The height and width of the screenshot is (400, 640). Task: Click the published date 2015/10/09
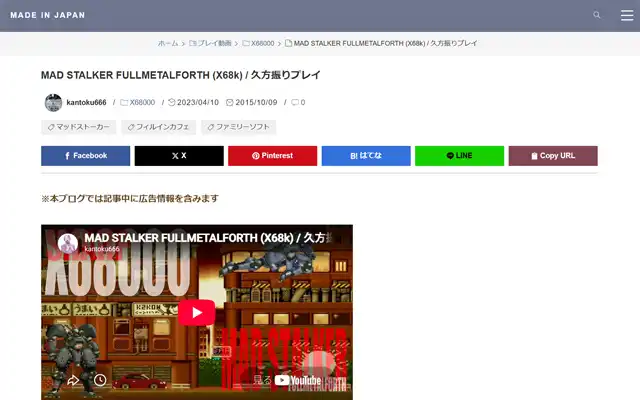click(x=252, y=102)
